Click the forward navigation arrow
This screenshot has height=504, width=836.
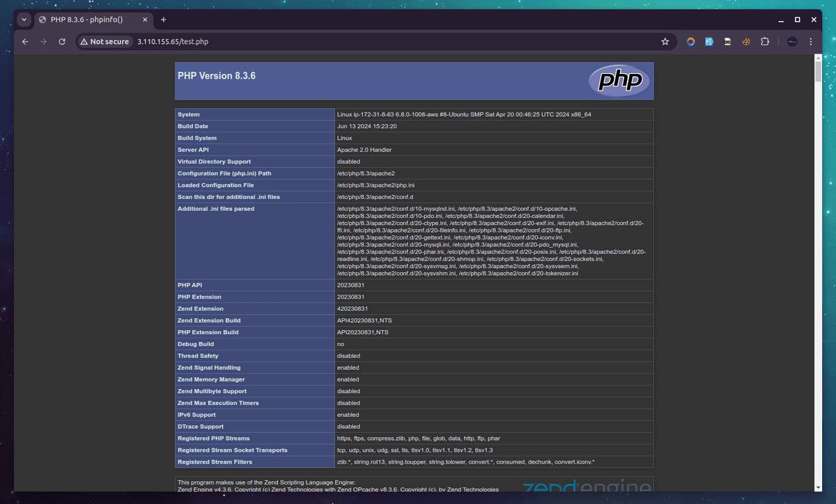[43, 41]
